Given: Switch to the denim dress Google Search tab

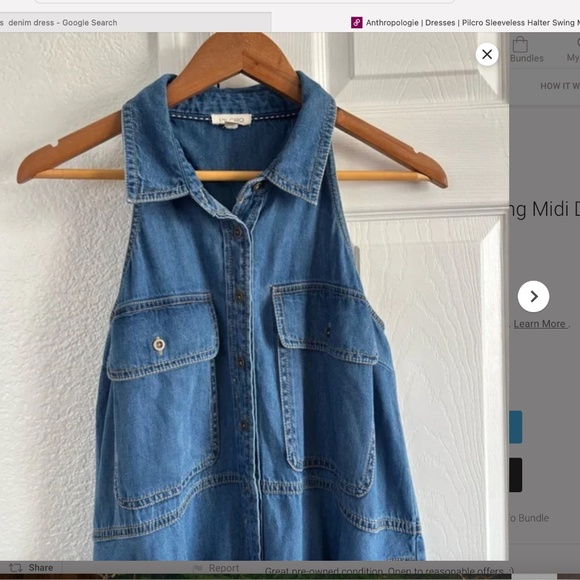Looking at the screenshot, I should pos(135,23).
